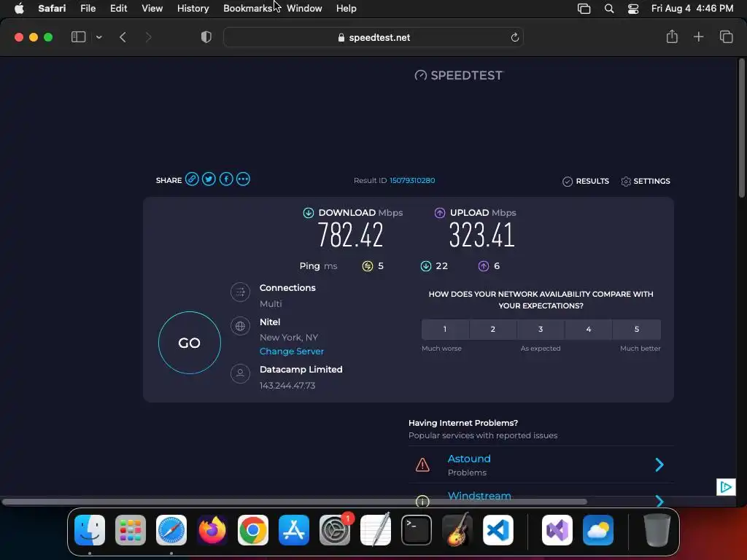Image resolution: width=747 pixels, height=560 pixels.
Task: Share the result on Facebook
Action: pos(226,179)
